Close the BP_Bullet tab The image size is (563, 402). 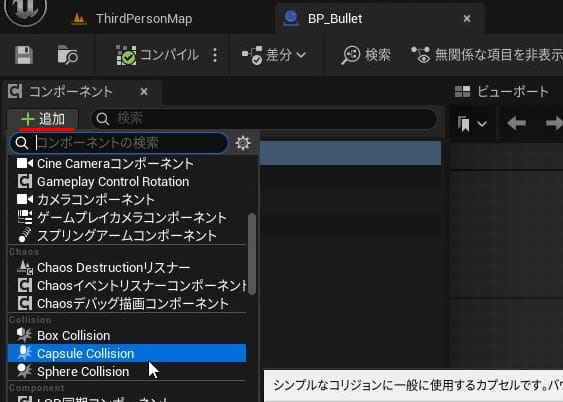(467, 19)
